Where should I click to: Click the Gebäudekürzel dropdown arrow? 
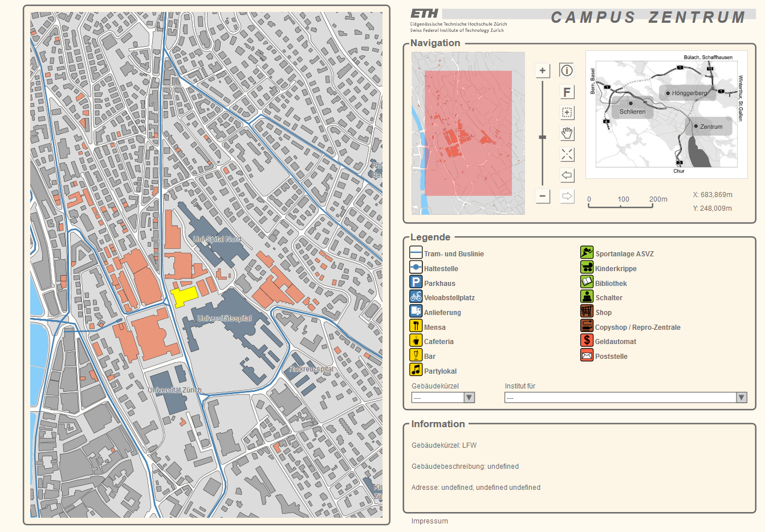pos(469,398)
